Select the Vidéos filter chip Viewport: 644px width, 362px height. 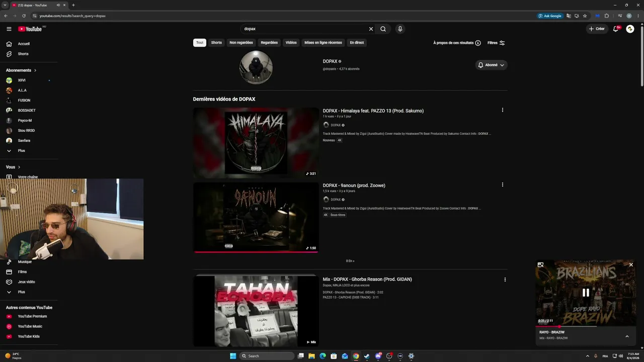point(291,43)
